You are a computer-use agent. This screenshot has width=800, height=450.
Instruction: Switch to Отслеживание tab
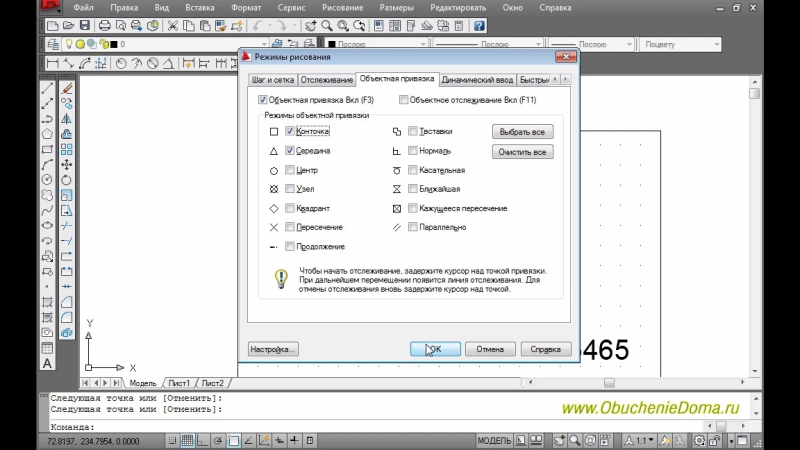click(327, 80)
